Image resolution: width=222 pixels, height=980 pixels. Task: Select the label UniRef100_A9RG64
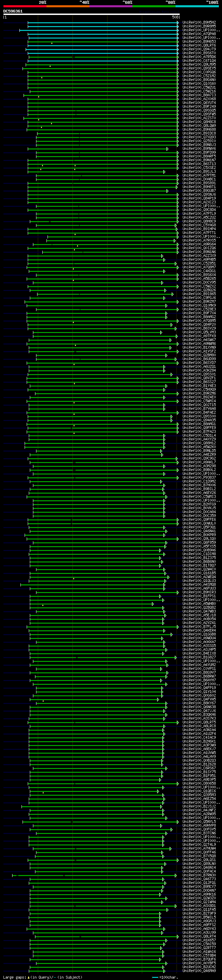click(x=199, y=244)
